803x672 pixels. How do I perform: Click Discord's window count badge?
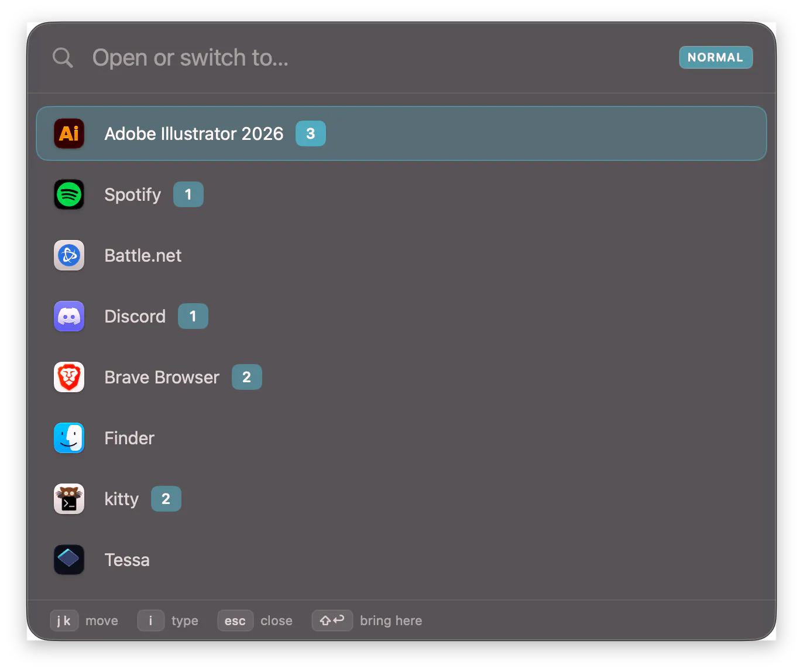click(193, 316)
